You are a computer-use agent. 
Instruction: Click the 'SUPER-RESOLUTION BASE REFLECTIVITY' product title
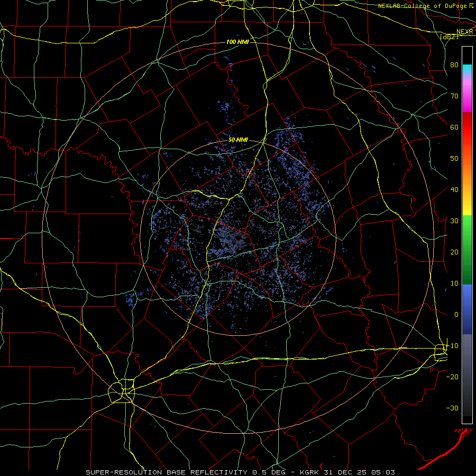click(x=167, y=472)
